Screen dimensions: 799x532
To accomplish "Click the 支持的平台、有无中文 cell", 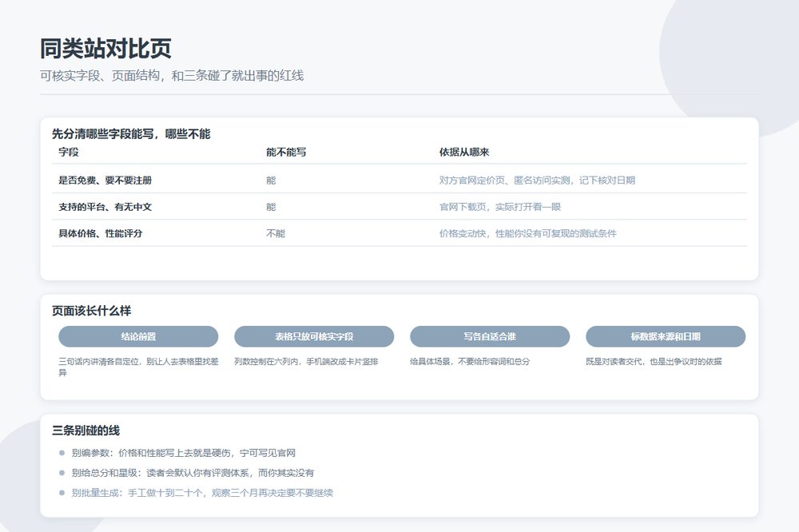I will coord(105,207).
